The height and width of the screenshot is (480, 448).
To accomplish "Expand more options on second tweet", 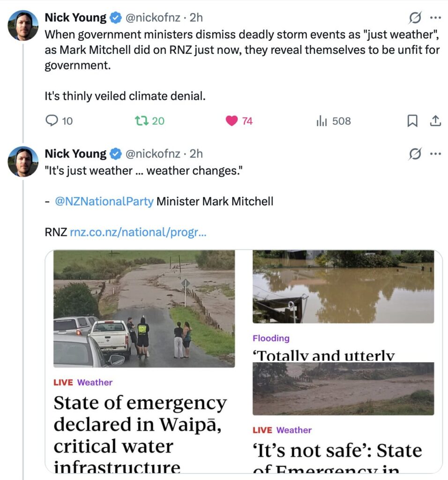I will pos(435,154).
